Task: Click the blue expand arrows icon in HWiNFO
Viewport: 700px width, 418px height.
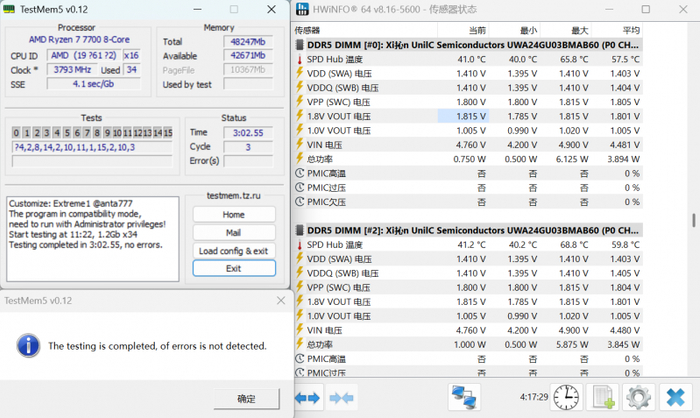Action: point(308,398)
